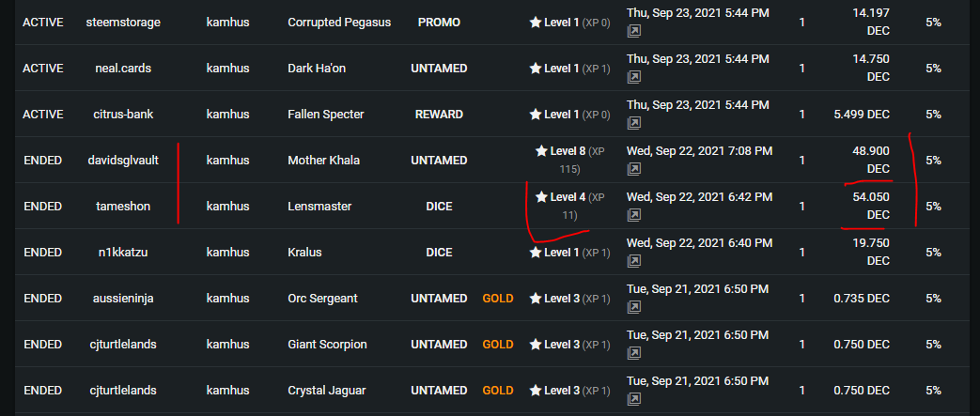Viewport: 980px width, 416px height.
Task: Open transaction link icon in Lensmaster row
Action: [633, 215]
